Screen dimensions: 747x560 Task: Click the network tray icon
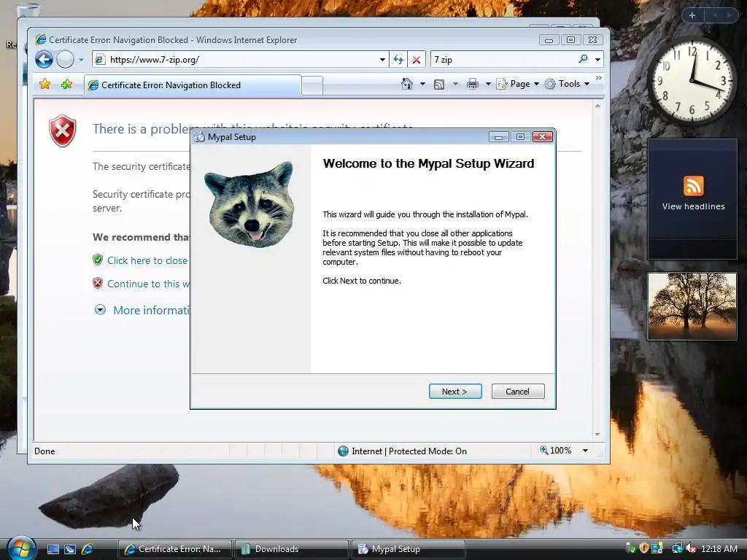(x=676, y=548)
